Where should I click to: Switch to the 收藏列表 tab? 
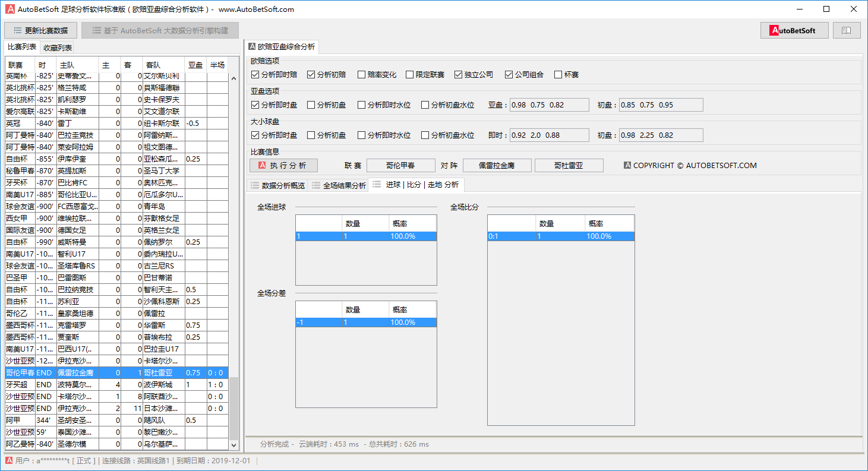[58, 48]
